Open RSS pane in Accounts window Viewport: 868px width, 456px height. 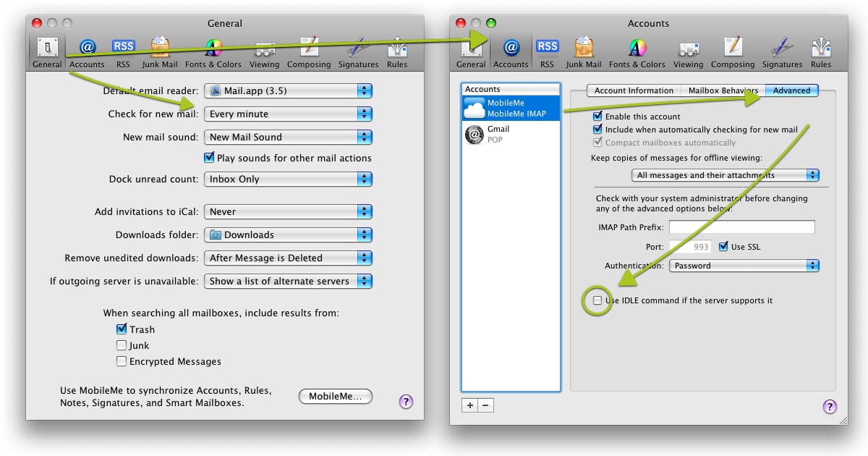547,53
